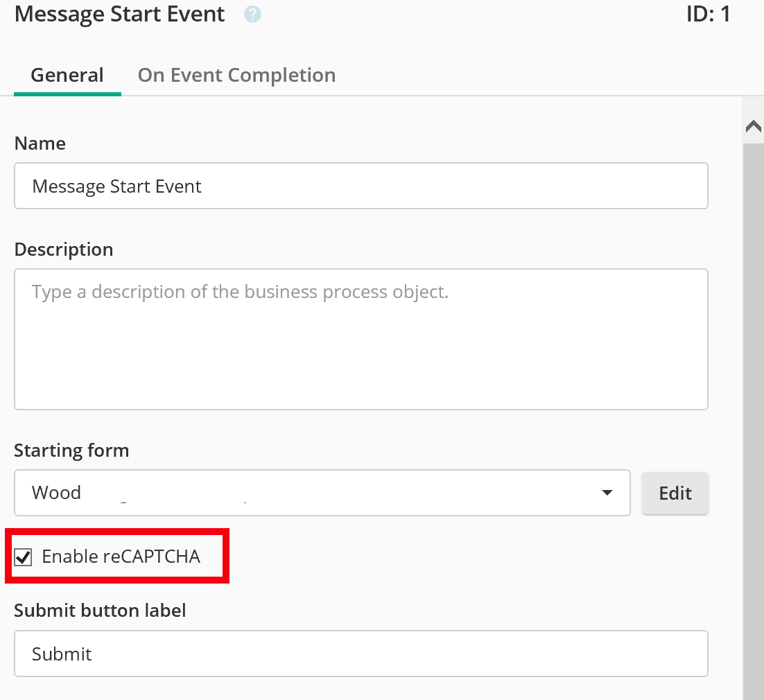The height and width of the screenshot is (700, 764).
Task: Click the help icon beside Message Start Event
Action: (252, 15)
